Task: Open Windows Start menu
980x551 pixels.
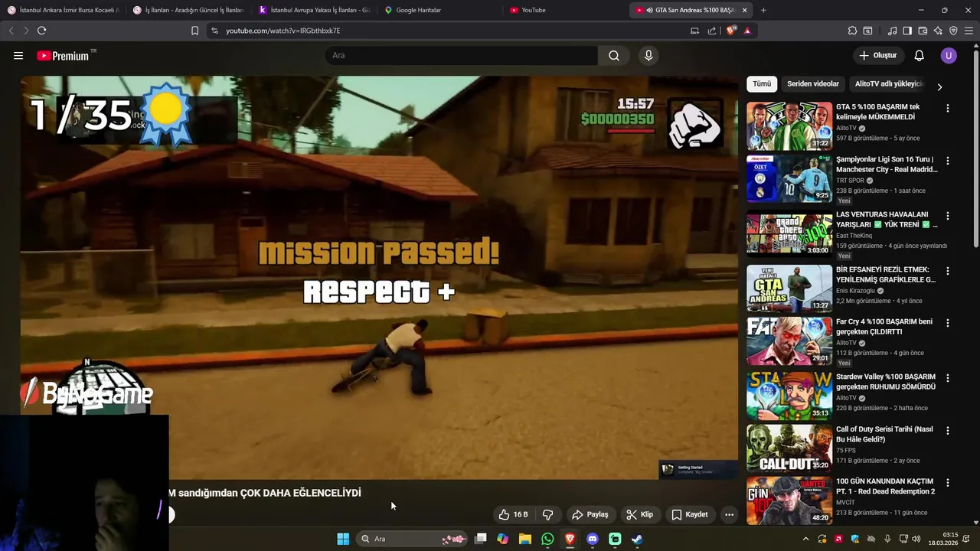Action: click(x=343, y=539)
